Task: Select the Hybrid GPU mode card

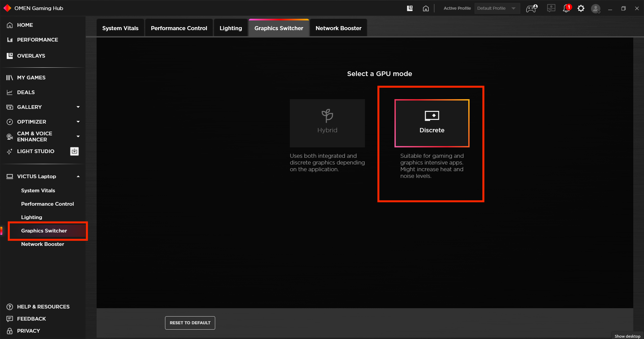Action: pyautogui.click(x=327, y=123)
